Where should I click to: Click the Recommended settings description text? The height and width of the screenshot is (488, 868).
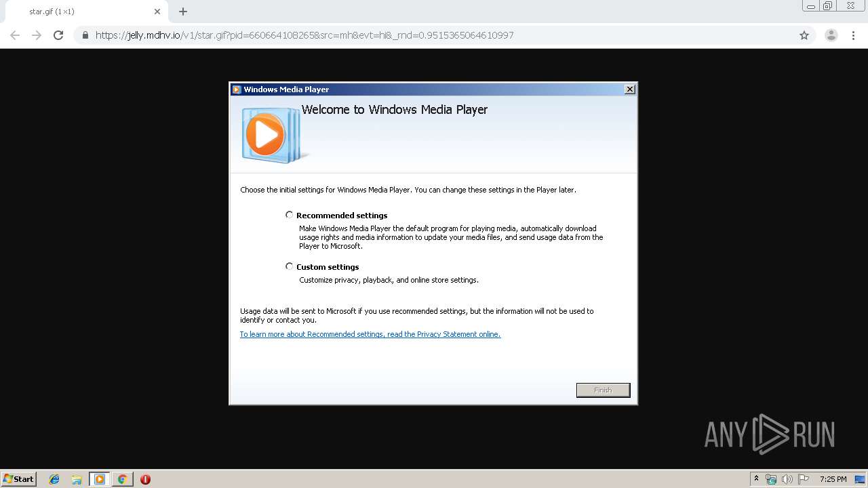[451, 237]
